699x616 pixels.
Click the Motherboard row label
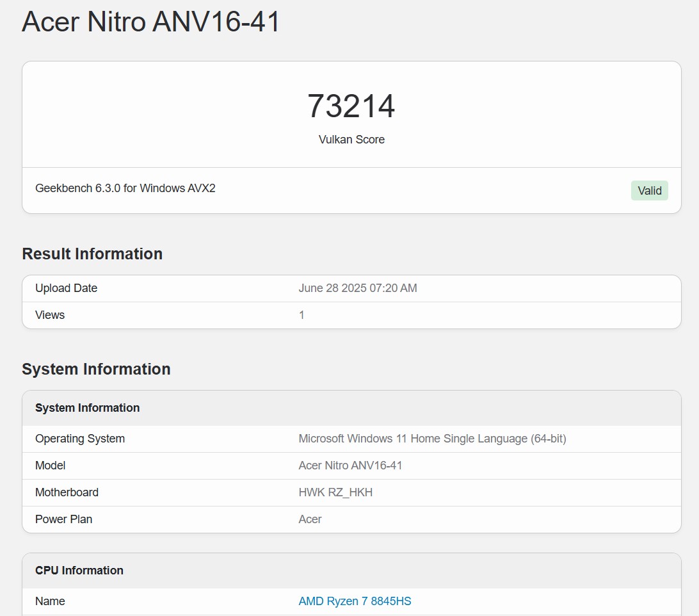pyautogui.click(x=67, y=492)
